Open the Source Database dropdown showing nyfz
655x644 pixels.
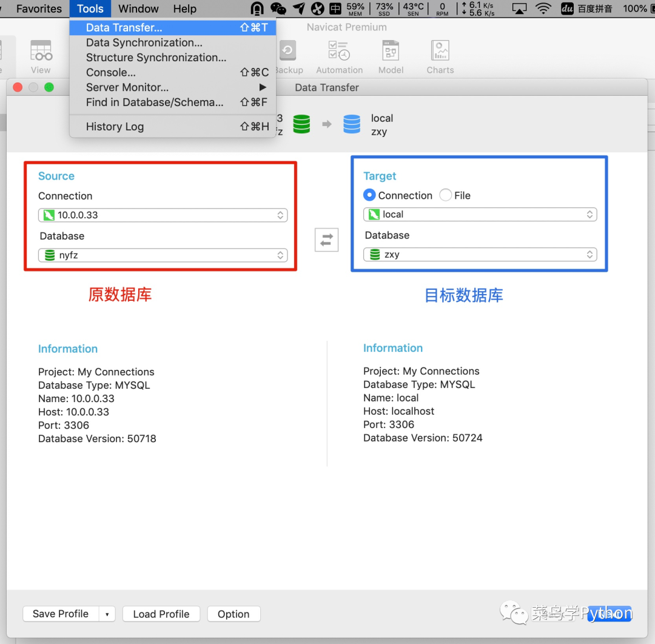[163, 255]
